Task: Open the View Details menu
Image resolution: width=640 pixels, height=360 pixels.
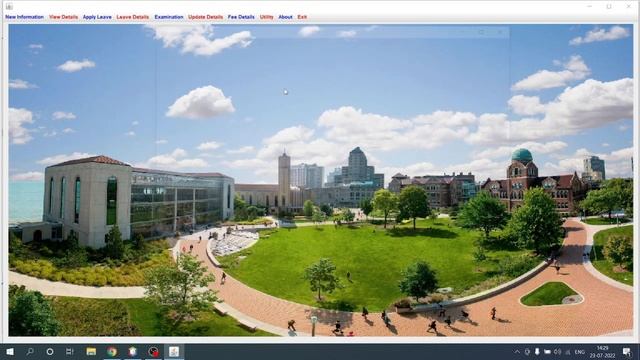Action: point(63,17)
